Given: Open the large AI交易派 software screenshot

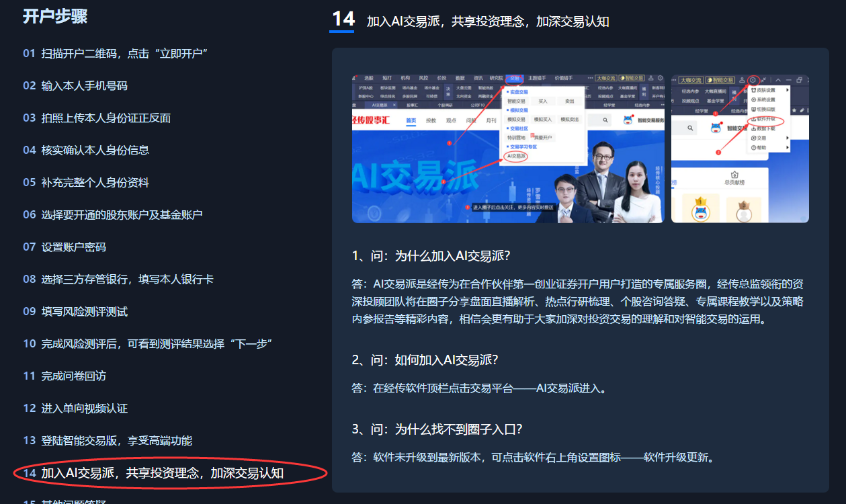Looking at the screenshot, I should coord(508,149).
